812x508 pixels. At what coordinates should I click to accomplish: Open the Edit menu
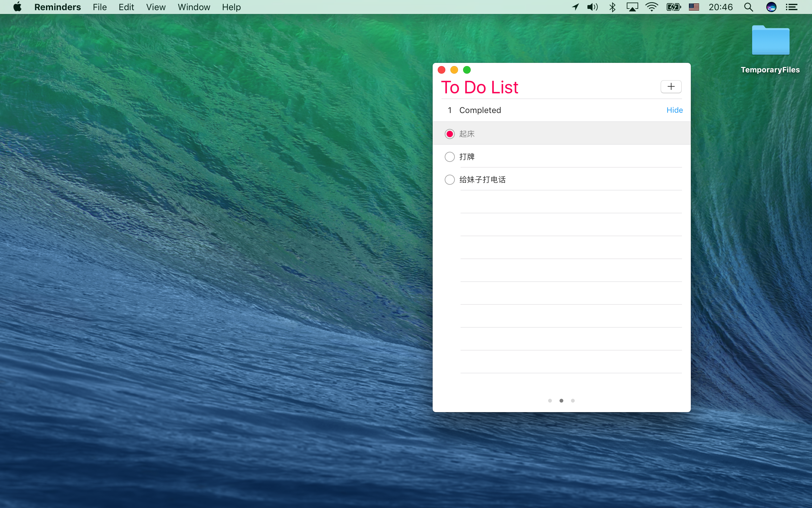(x=126, y=7)
